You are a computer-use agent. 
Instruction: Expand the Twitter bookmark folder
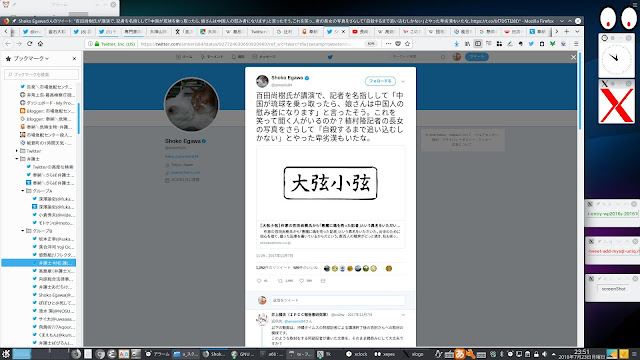[17, 151]
